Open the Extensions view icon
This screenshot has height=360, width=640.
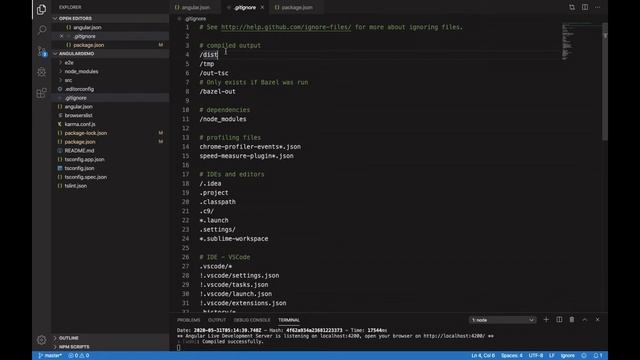click(x=41, y=93)
